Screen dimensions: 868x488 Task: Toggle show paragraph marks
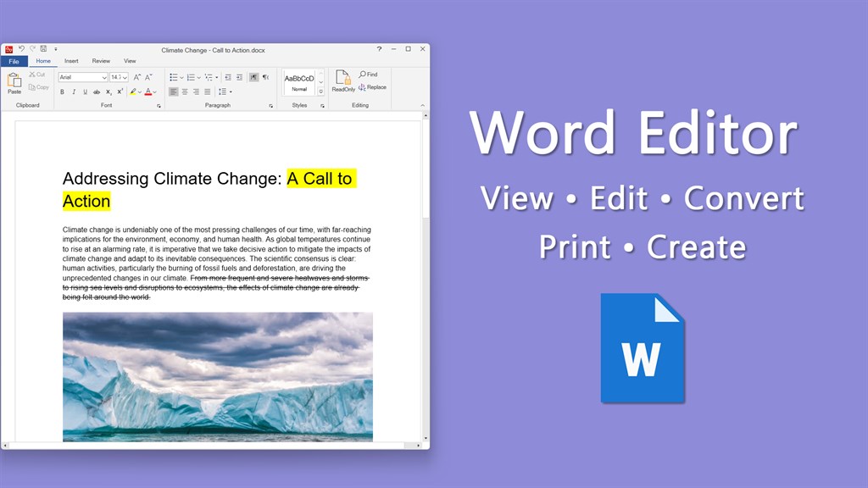265,77
